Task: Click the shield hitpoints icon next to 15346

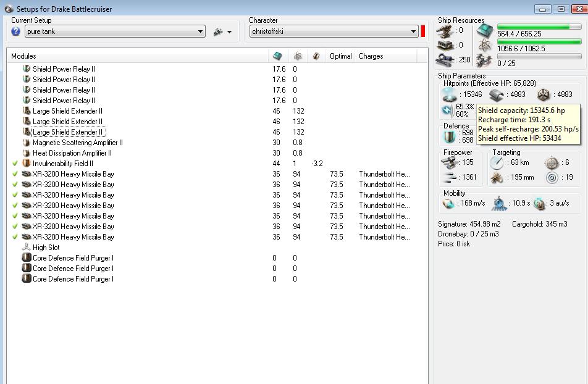Action: coord(449,94)
